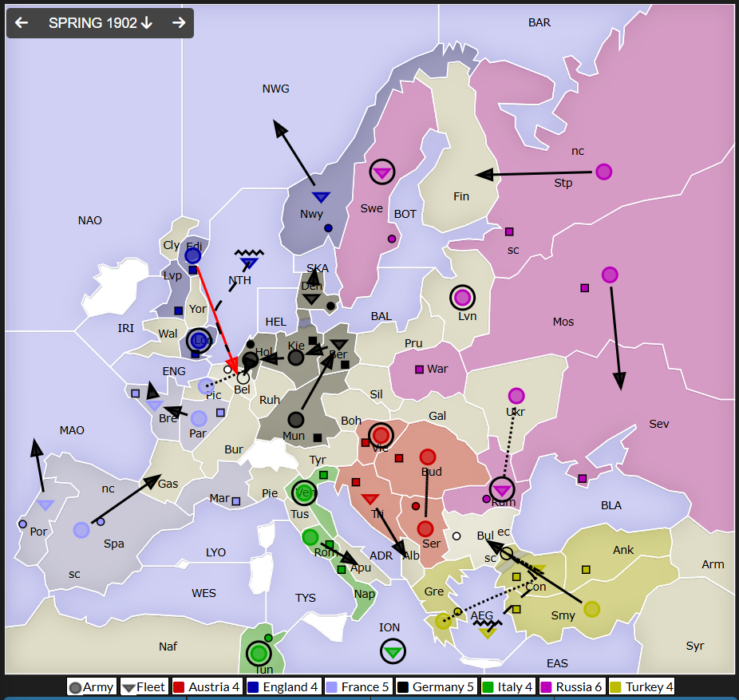Select the Austrian army in Vienna
Screen dimensions: 739x700
pyautogui.click(x=381, y=435)
